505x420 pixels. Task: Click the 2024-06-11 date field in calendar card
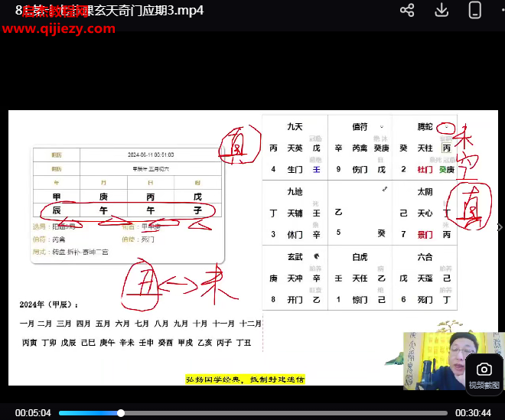point(151,155)
